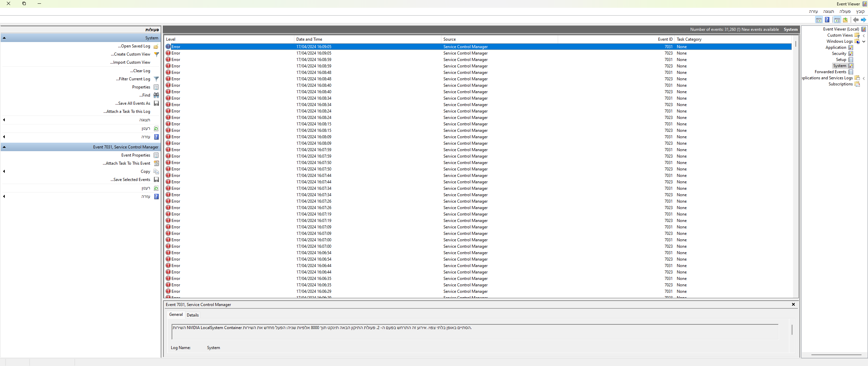Collapse the Windows Logs tree node
The width and height of the screenshot is (868, 366).
864,42
